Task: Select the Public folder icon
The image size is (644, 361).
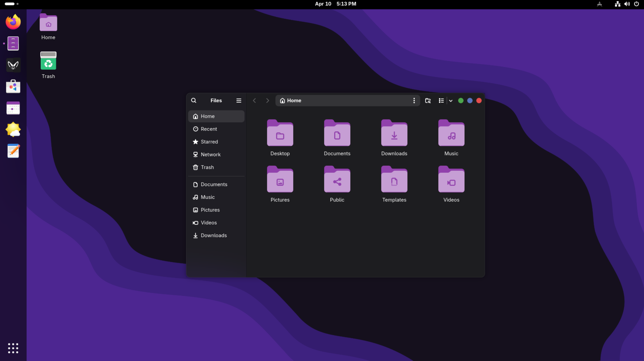Action: pos(337,179)
